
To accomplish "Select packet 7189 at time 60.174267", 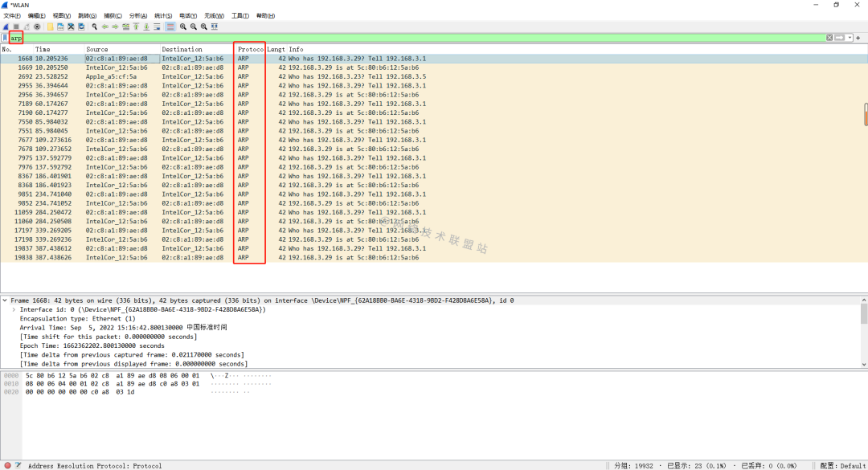I will (x=432, y=104).
